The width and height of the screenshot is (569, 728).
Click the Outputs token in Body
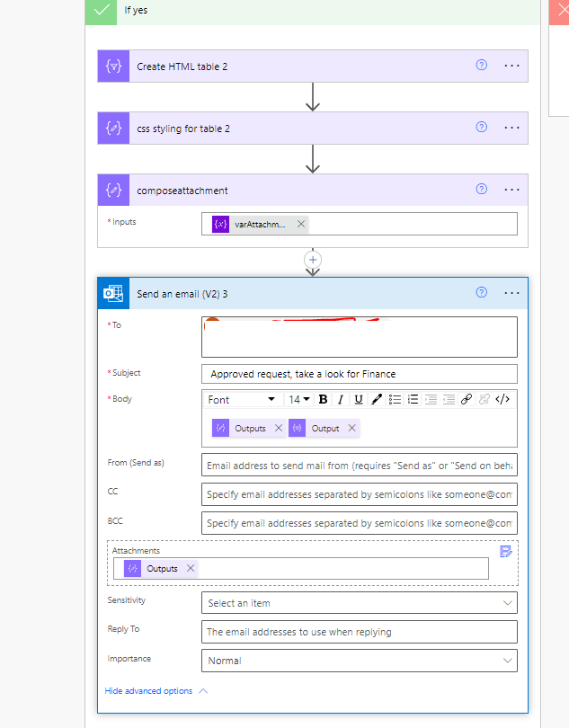[249, 428]
